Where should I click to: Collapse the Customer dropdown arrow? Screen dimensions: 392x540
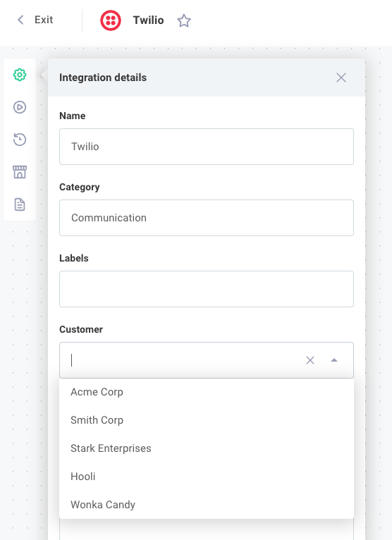(x=333, y=360)
